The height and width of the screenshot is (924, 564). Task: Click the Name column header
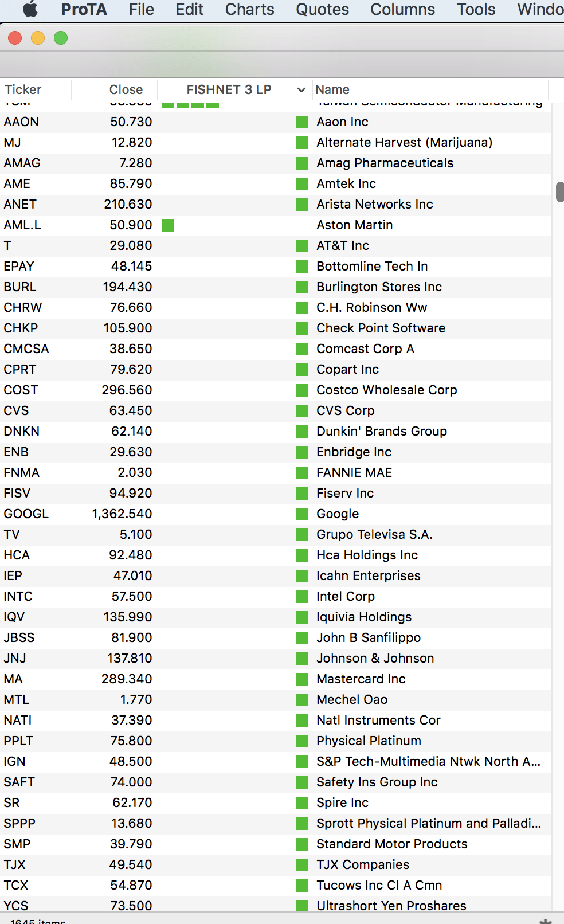click(x=332, y=90)
